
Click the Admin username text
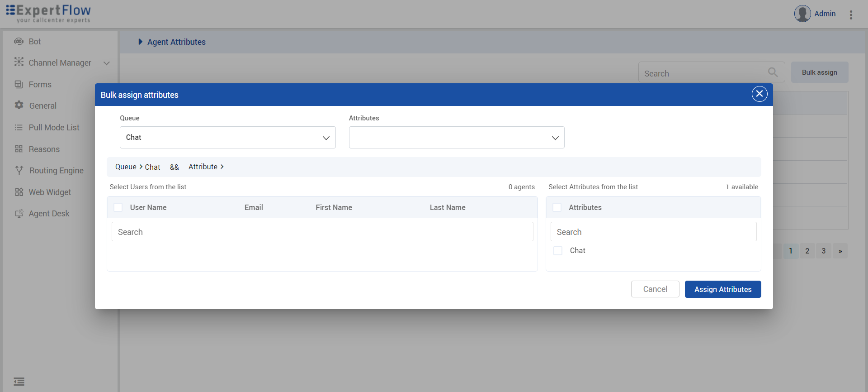coord(825,14)
